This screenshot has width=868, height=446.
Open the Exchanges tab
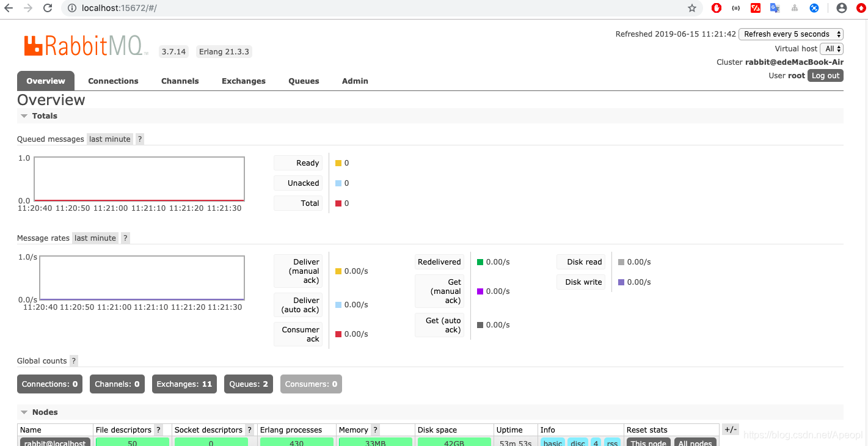pos(244,81)
